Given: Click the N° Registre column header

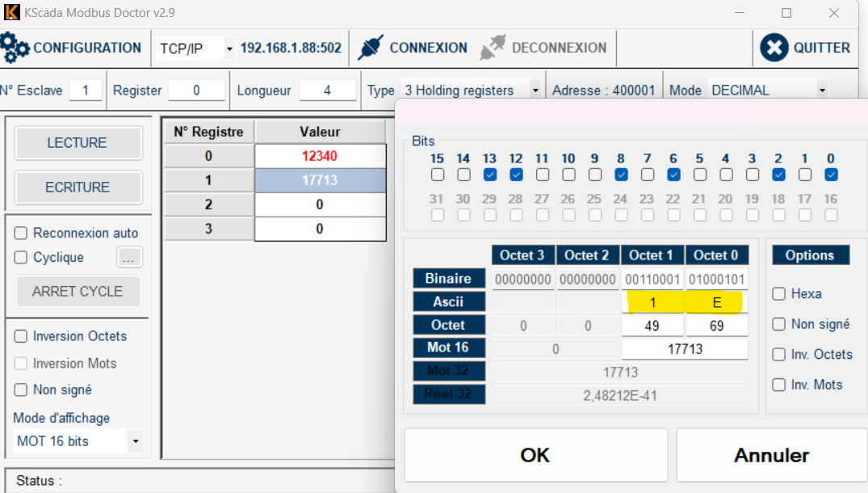Looking at the screenshot, I should click(x=208, y=132).
